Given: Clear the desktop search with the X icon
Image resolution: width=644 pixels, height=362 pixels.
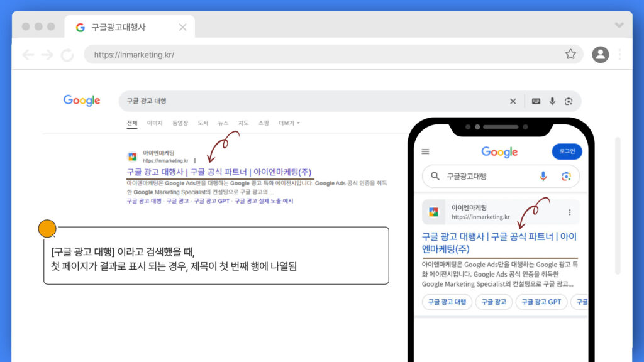Looking at the screenshot, I should pyautogui.click(x=513, y=101).
